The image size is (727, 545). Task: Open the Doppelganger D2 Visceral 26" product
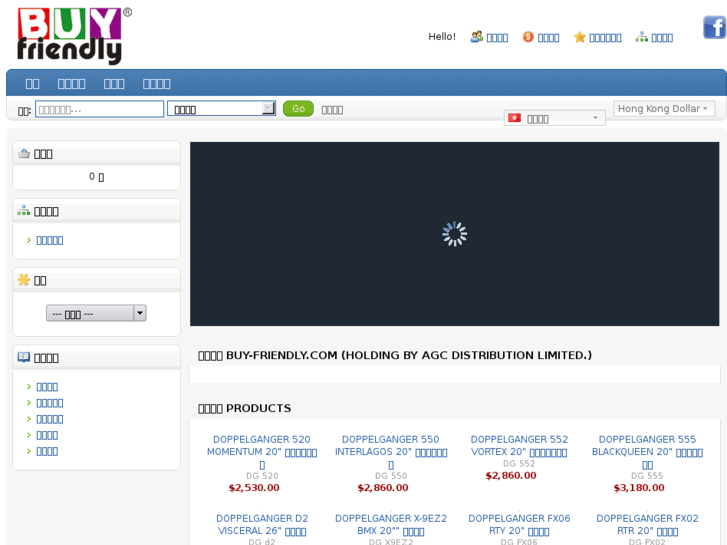pos(262,525)
